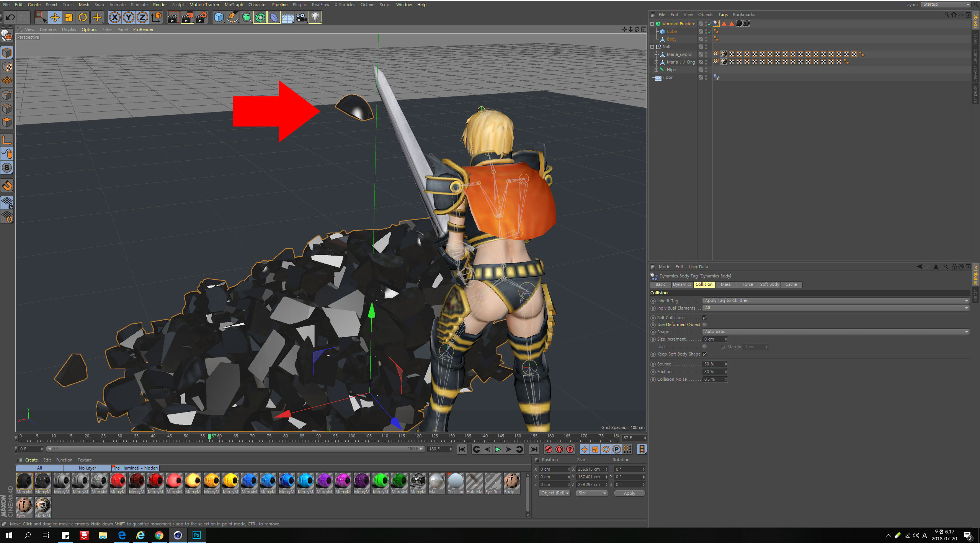Open the spline Pen tool icon
980x543 pixels.
pyautogui.click(x=232, y=17)
